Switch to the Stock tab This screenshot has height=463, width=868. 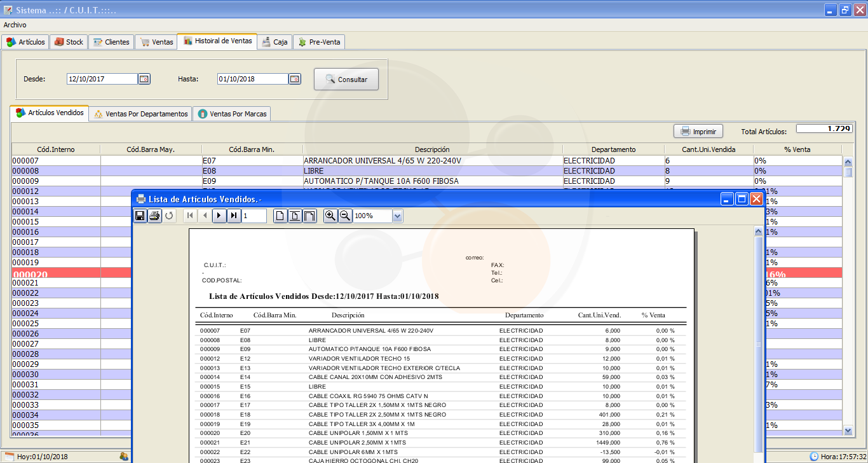[69, 42]
